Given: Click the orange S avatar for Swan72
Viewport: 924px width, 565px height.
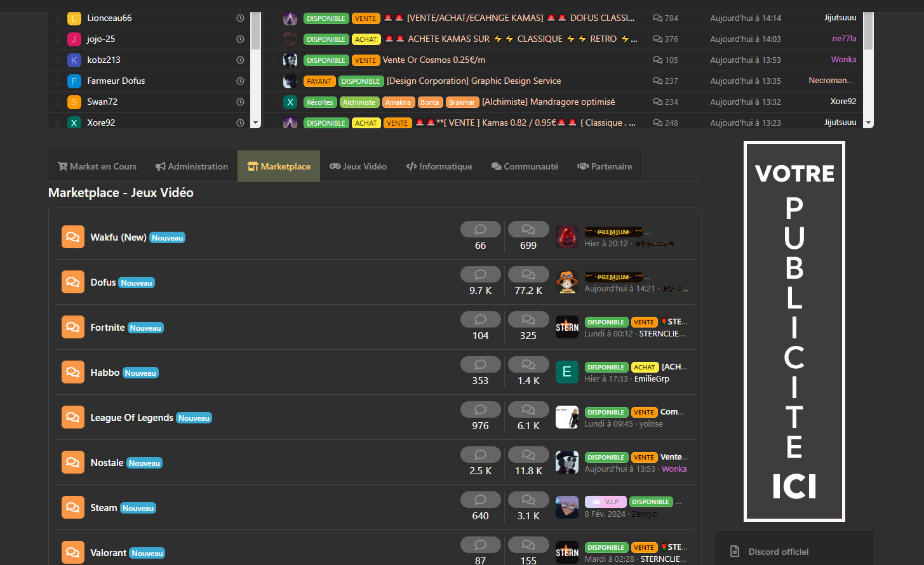Looking at the screenshot, I should point(74,102).
